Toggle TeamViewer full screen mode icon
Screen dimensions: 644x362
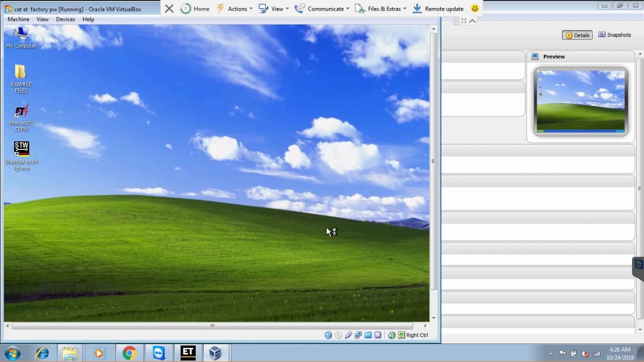[464, 21]
